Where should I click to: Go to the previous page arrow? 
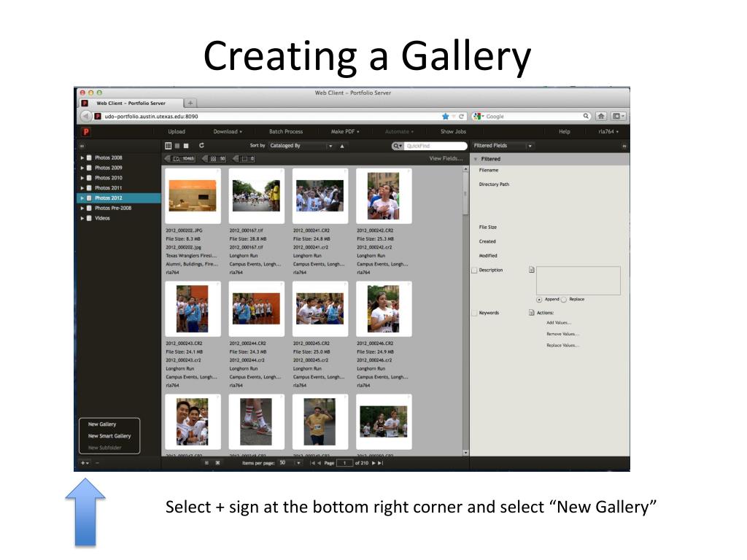point(320,463)
